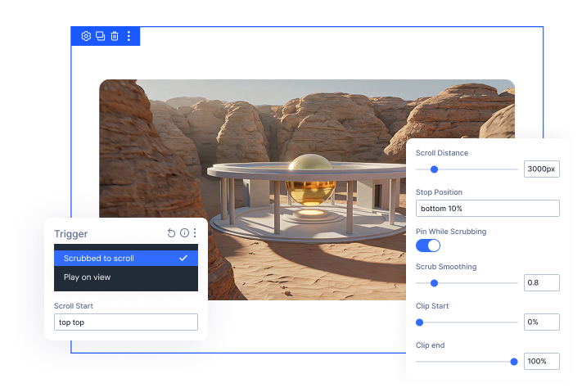
Task: Click the 'Stop Position' label
Action: tap(439, 192)
